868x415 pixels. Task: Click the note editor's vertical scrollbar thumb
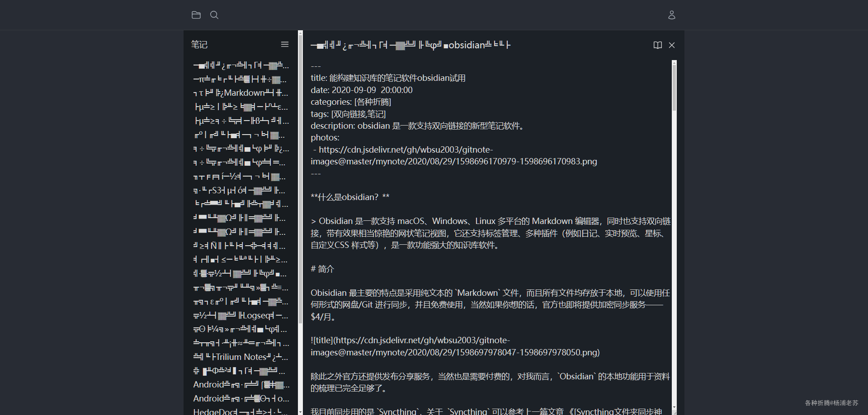click(674, 88)
